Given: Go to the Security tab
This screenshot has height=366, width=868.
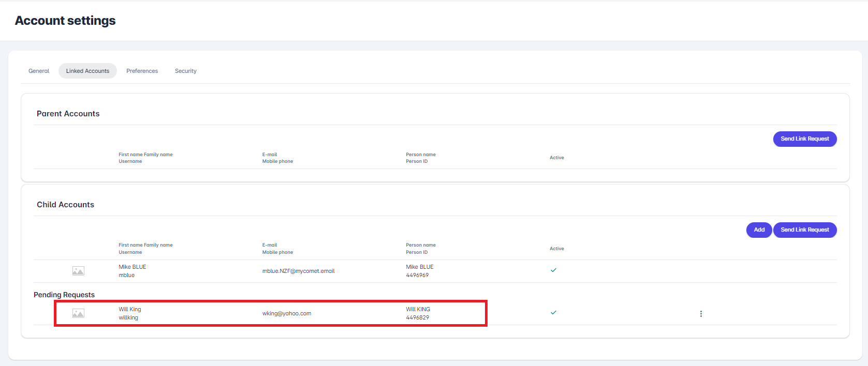Looking at the screenshot, I should 185,71.
